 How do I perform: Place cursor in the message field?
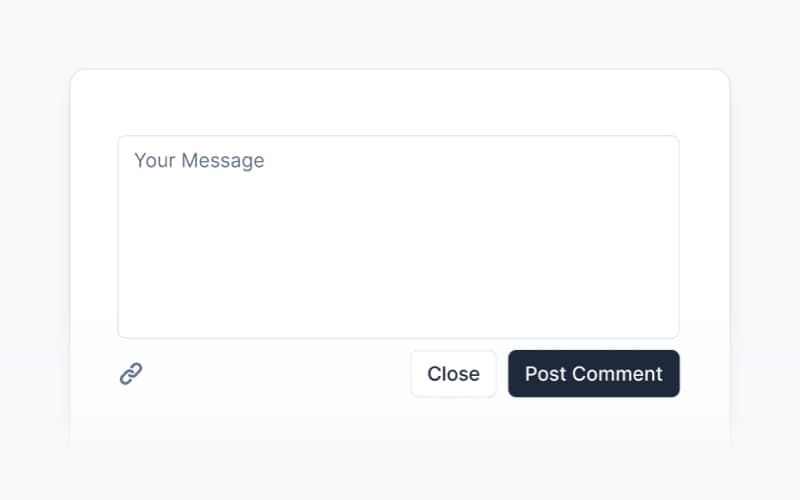pos(398,237)
